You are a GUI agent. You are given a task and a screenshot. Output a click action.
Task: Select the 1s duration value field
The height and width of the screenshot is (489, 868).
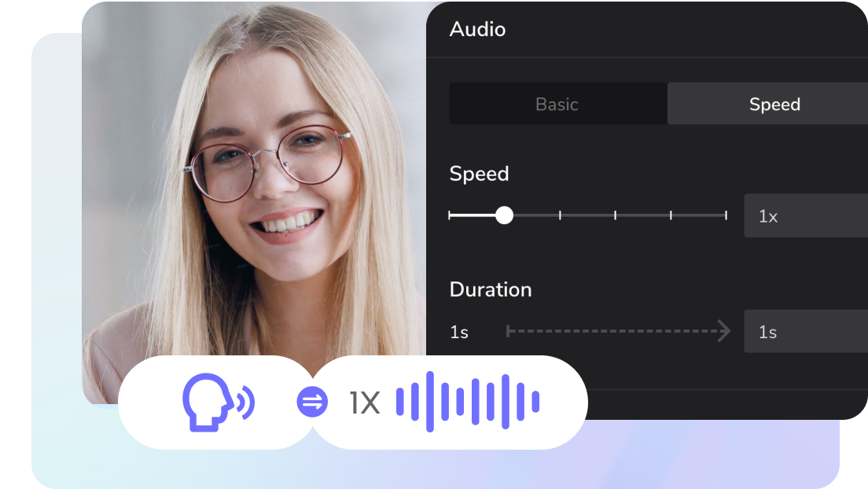click(805, 331)
